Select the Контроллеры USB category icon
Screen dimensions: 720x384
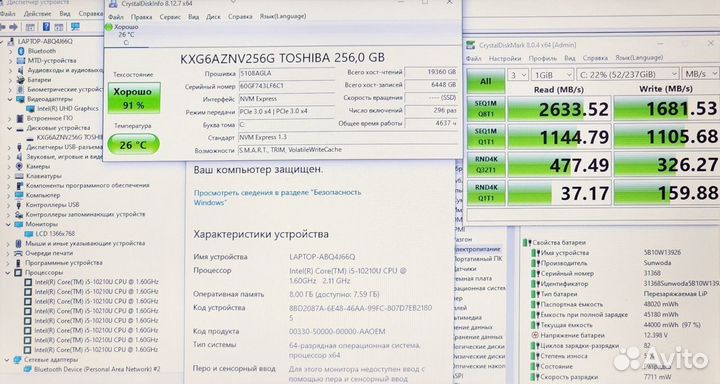pos(19,205)
